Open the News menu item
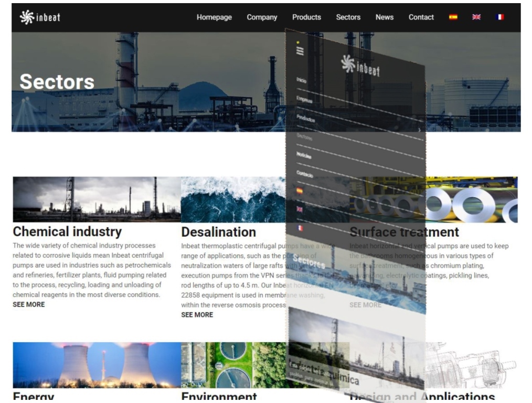Screen dimensions: 532x403 coord(385,17)
